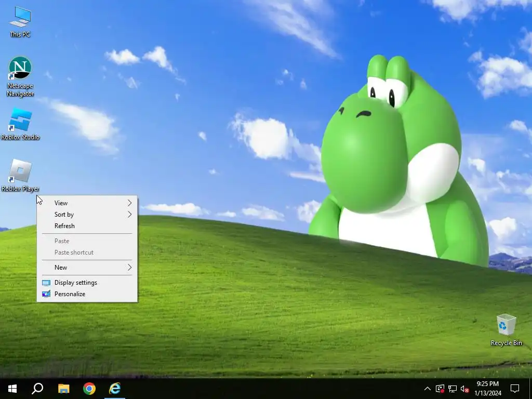Launch Google Chrome from the taskbar
The image size is (532, 399).
[89, 389]
